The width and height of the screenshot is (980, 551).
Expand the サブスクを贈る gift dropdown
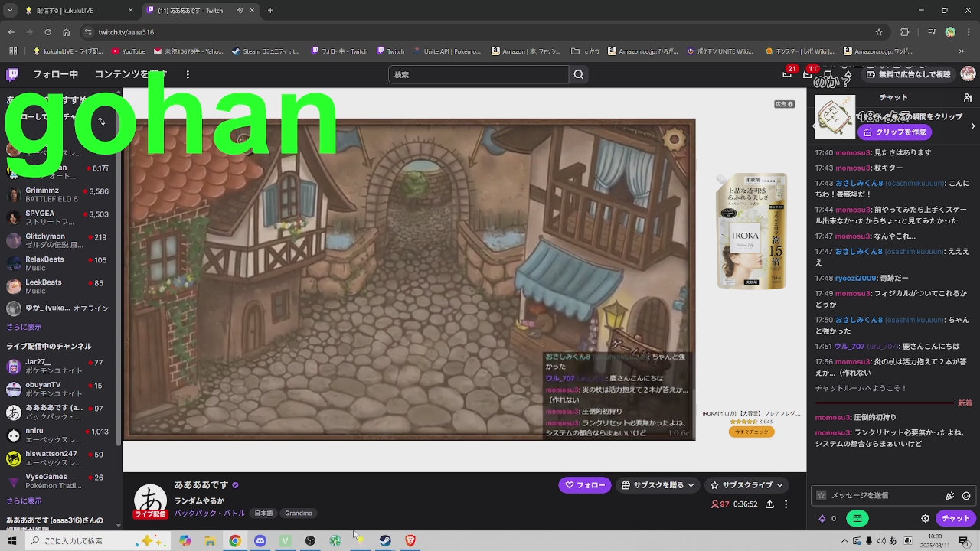pos(658,485)
